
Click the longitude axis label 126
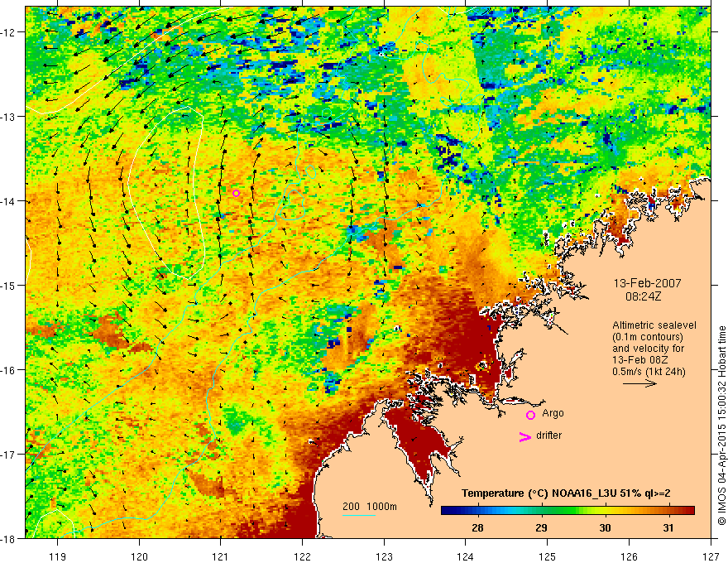click(x=629, y=556)
